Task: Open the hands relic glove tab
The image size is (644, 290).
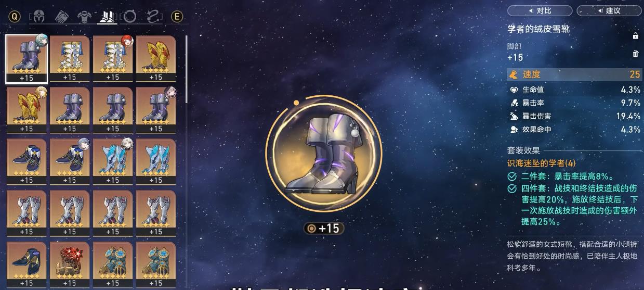Action: click(61, 17)
